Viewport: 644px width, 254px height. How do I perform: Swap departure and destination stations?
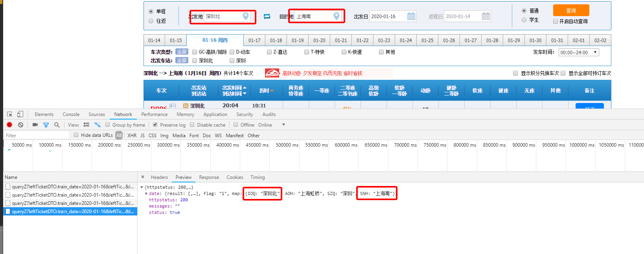pos(267,17)
